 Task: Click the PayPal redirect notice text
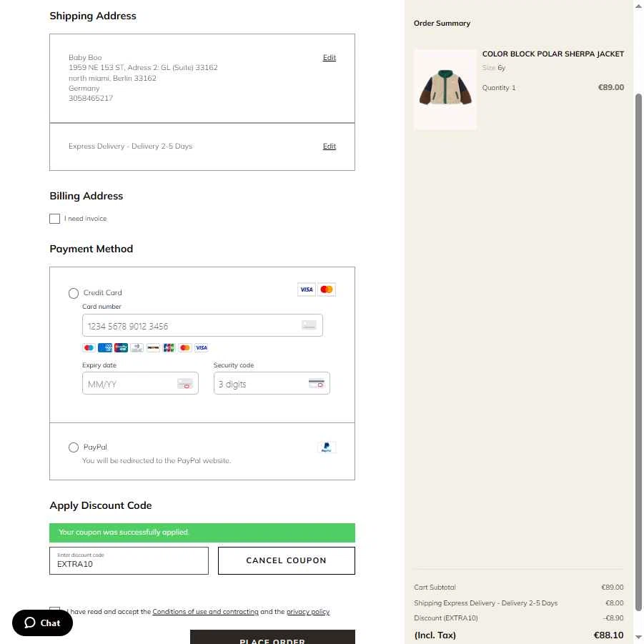(x=157, y=460)
